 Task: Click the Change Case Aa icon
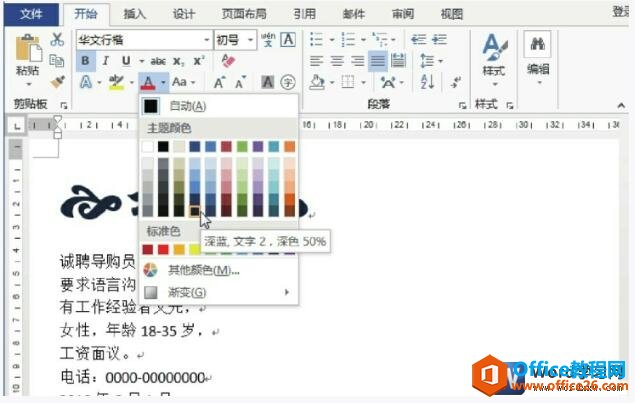pyautogui.click(x=179, y=82)
